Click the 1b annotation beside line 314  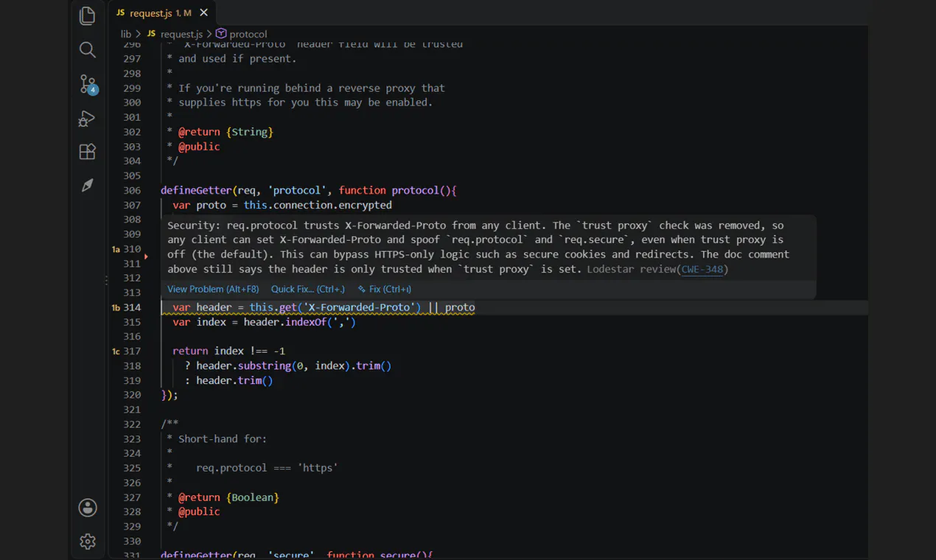(116, 307)
